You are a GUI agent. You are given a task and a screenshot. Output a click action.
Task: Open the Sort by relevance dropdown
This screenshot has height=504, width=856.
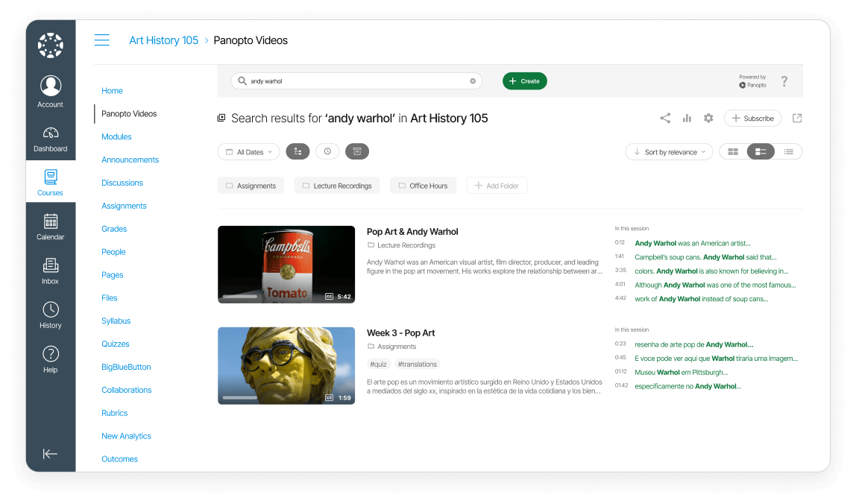[669, 152]
